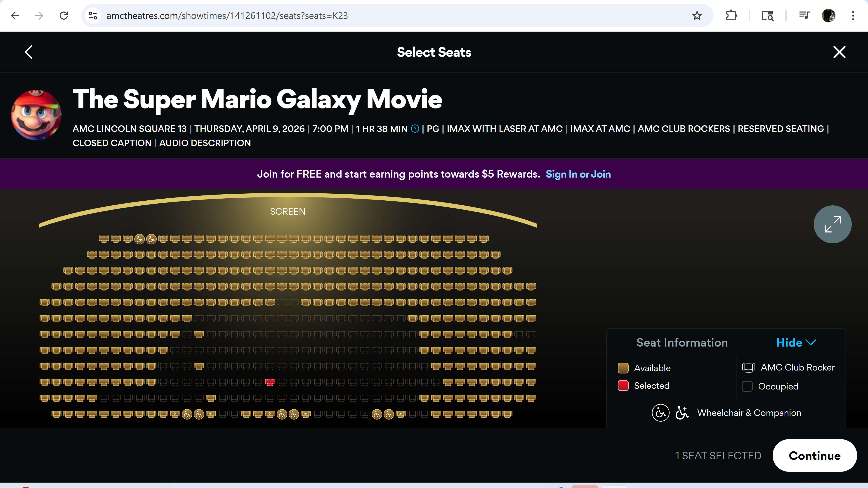Open the browser extensions puzzle icon
Image resolution: width=868 pixels, height=488 pixels.
731,16
